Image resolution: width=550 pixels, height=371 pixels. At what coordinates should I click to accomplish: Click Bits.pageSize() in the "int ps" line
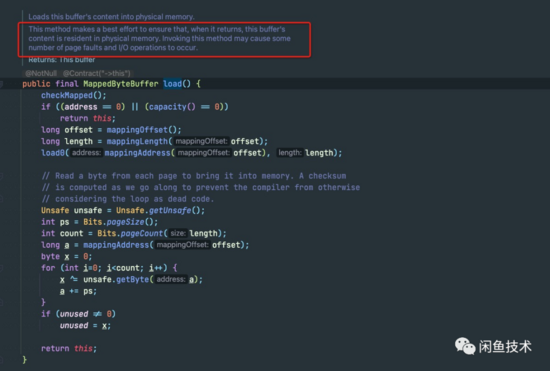(x=118, y=222)
